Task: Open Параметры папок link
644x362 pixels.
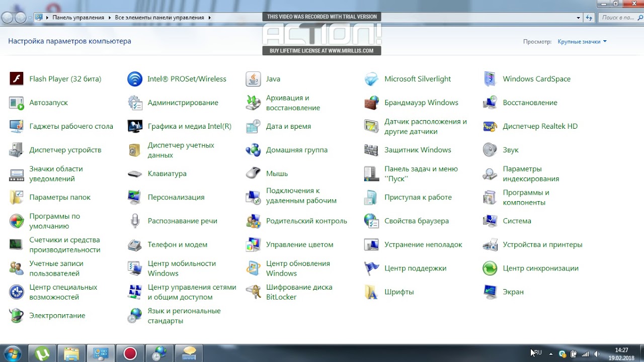Action: pyautogui.click(x=60, y=197)
